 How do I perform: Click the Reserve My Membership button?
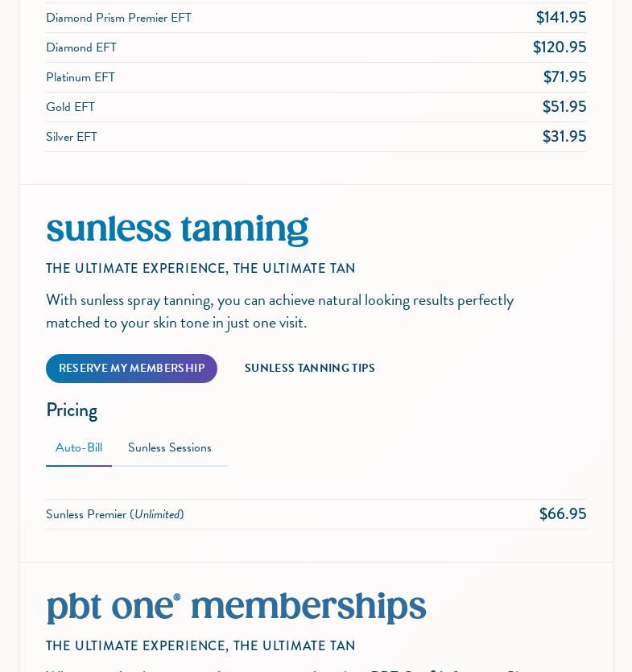click(x=131, y=369)
